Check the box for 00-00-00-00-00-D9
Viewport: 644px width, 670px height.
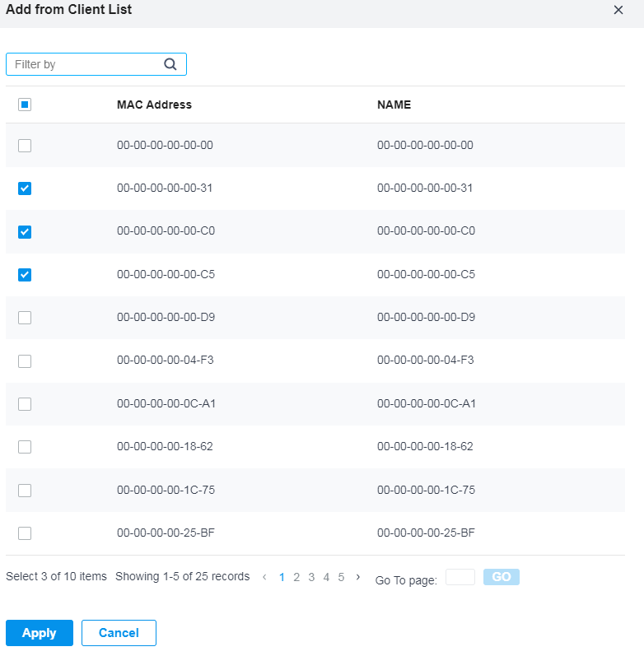(25, 318)
